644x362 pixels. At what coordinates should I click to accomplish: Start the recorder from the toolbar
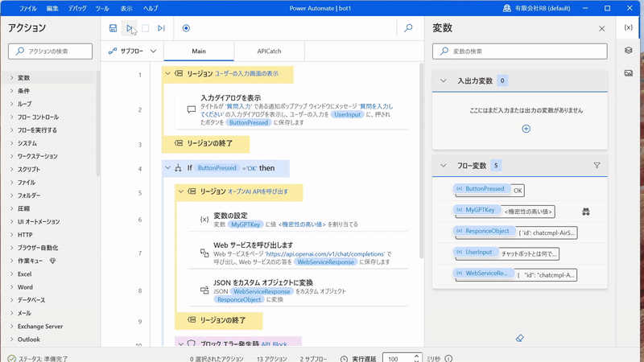click(186, 28)
